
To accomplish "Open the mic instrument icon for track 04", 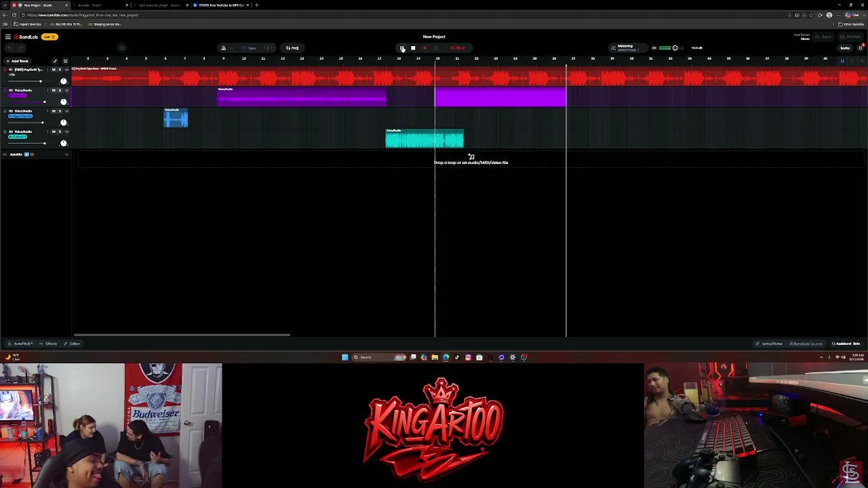I will pyautogui.click(x=5, y=131).
